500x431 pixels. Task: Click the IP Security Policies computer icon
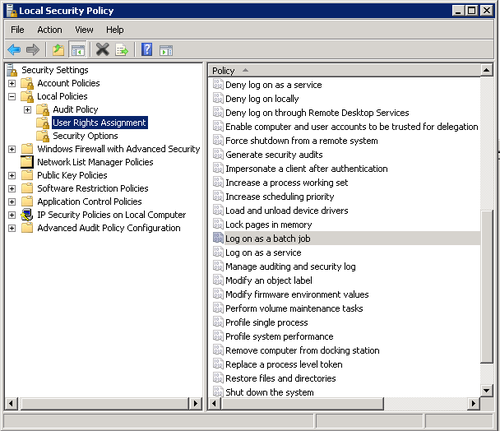[27, 215]
